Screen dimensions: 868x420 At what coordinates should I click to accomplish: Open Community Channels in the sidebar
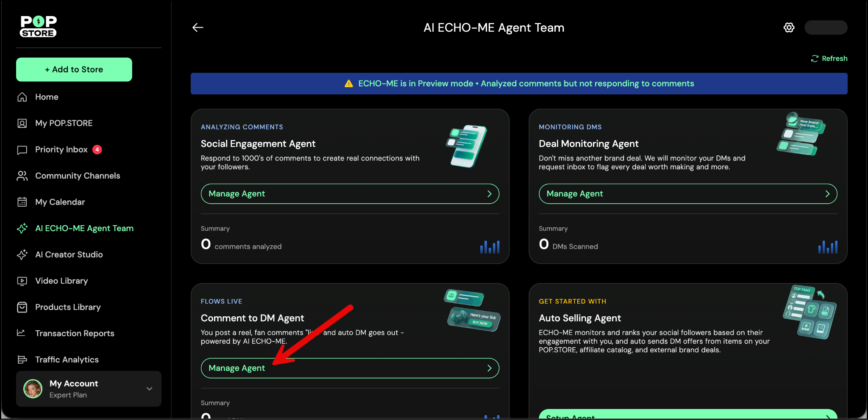click(x=78, y=176)
